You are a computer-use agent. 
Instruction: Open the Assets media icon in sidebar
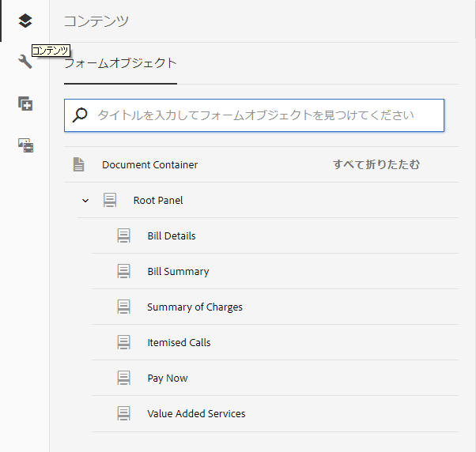(x=25, y=145)
